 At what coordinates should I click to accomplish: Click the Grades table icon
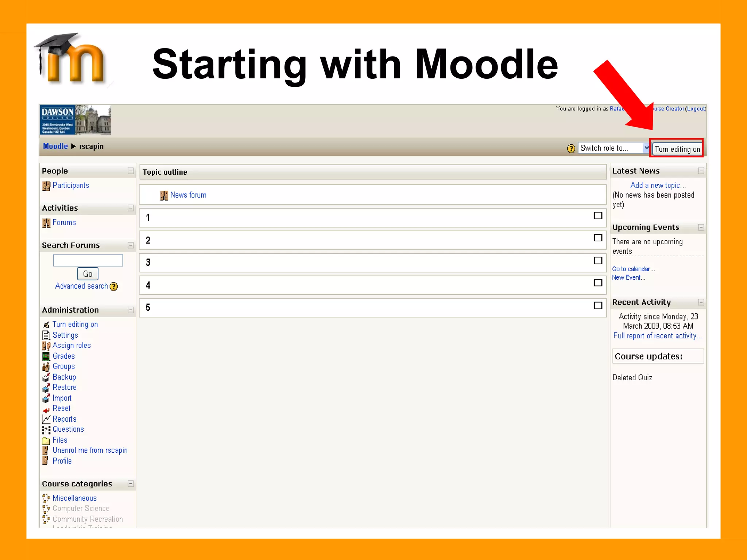pyautogui.click(x=46, y=356)
